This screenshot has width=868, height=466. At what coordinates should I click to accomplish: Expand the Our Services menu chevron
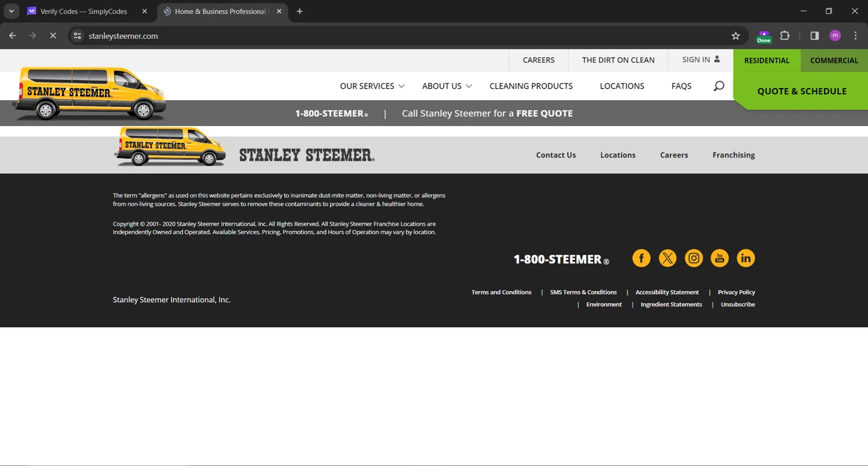(x=401, y=86)
